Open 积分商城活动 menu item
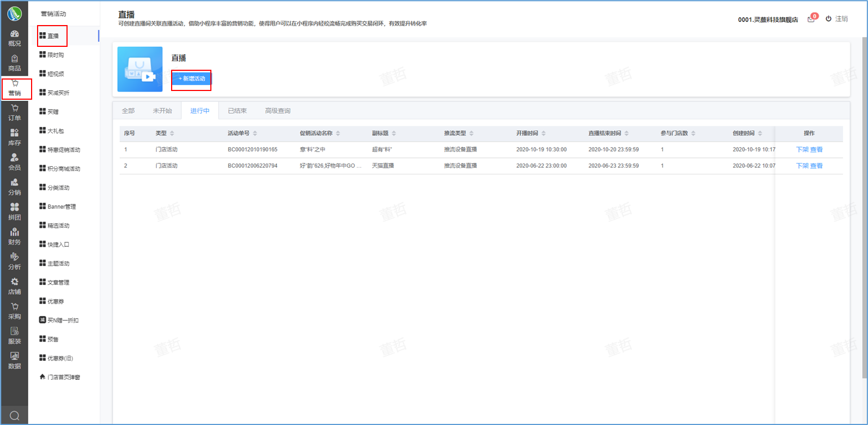This screenshot has height=425, width=868. tap(60, 169)
